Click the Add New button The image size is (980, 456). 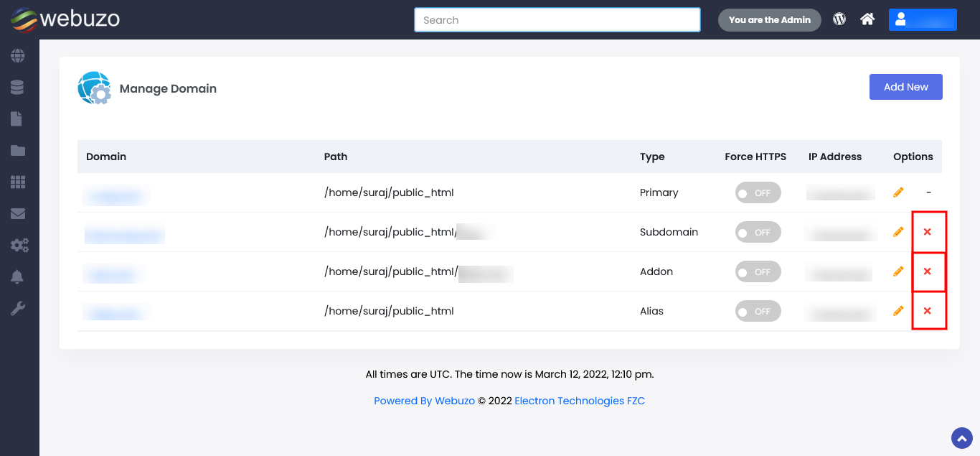(x=905, y=87)
